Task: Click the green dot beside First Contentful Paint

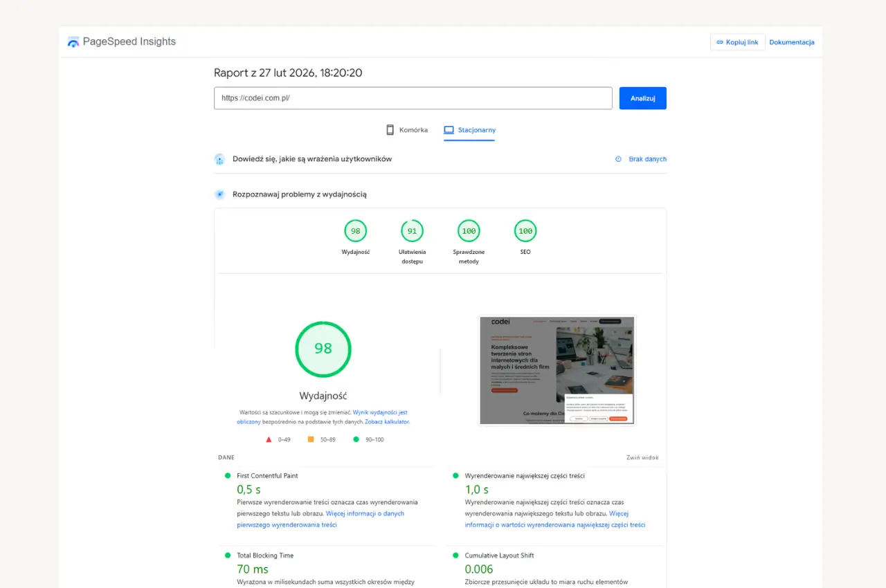Action: [227, 476]
